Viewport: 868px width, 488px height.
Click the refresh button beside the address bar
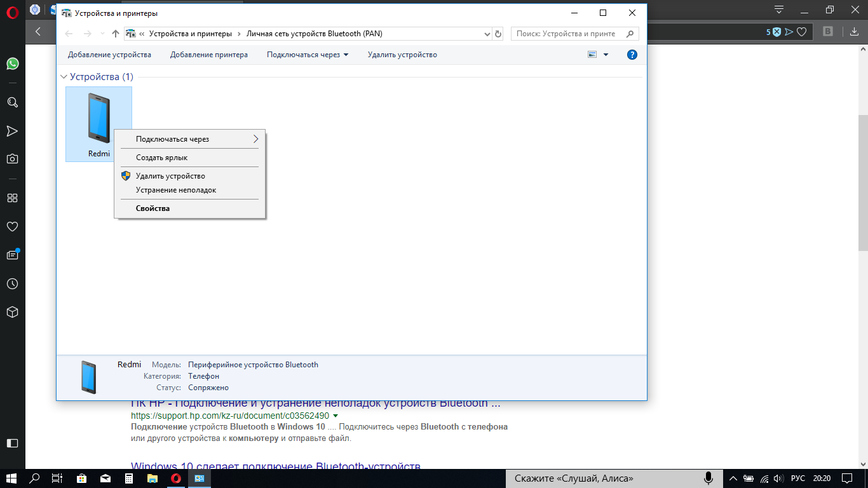pyautogui.click(x=498, y=34)
